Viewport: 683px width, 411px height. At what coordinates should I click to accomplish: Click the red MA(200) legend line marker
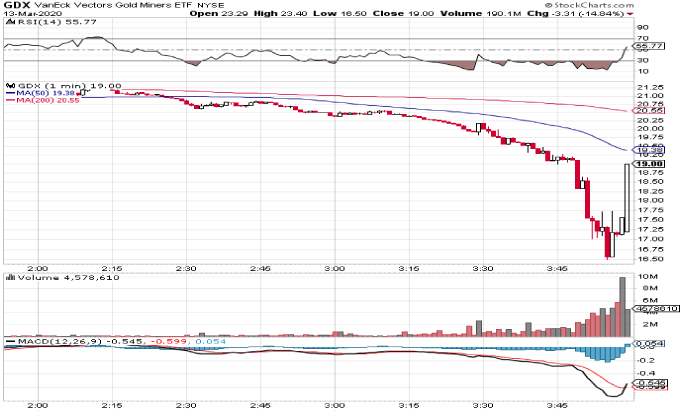(x=9, y=100)
